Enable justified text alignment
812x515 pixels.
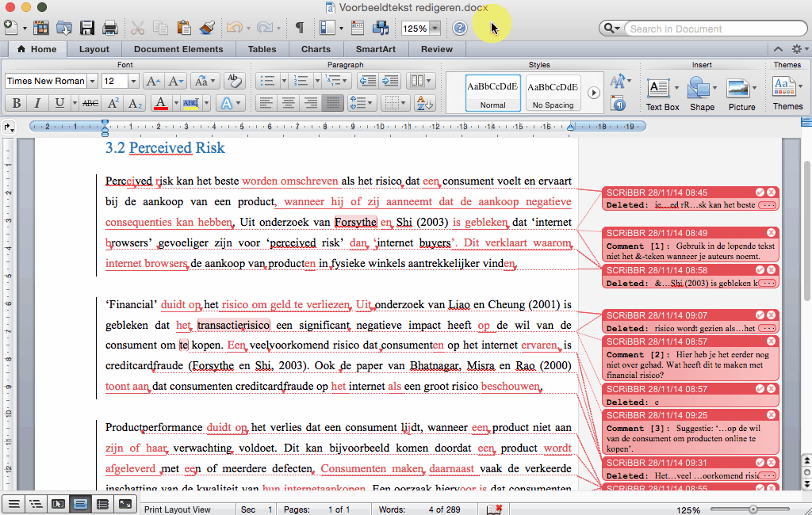tap(333, 103)
